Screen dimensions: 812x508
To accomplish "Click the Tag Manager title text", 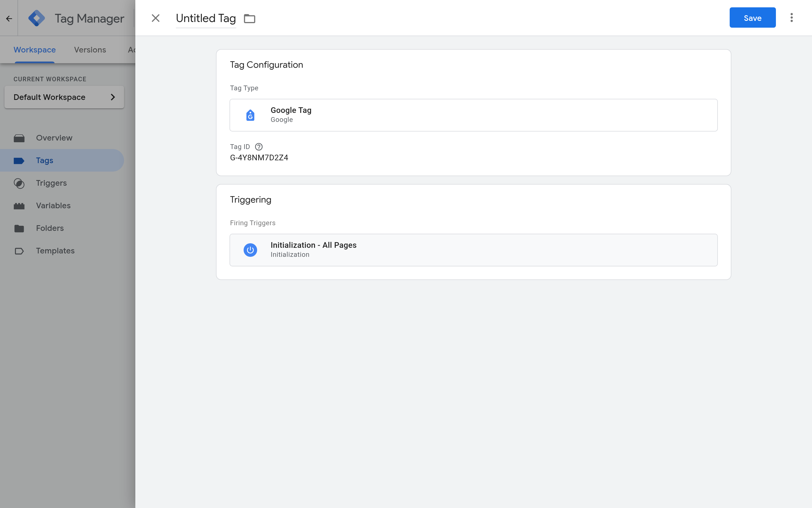I will point(90,18).
